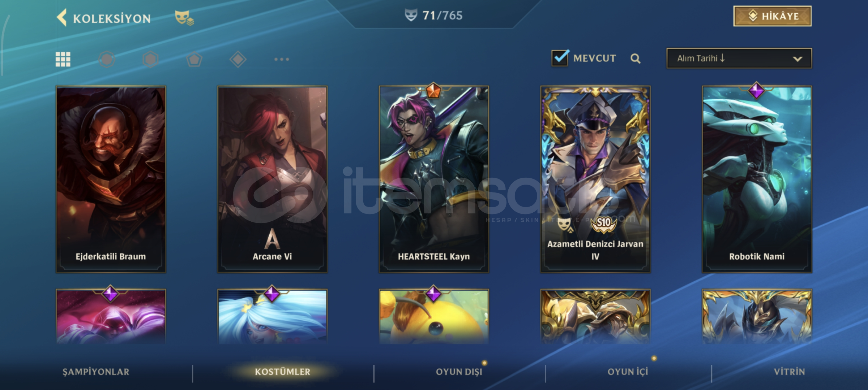
Task: Open the skin search magnifier
Action: pyautogui.click(x=636, y=58)
